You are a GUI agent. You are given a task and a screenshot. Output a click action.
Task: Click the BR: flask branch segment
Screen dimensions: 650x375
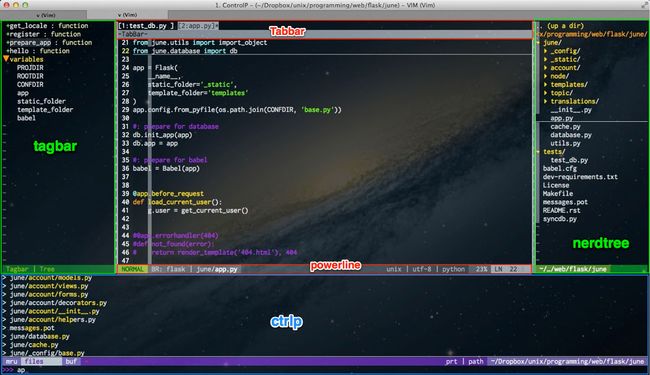point(168,269)
